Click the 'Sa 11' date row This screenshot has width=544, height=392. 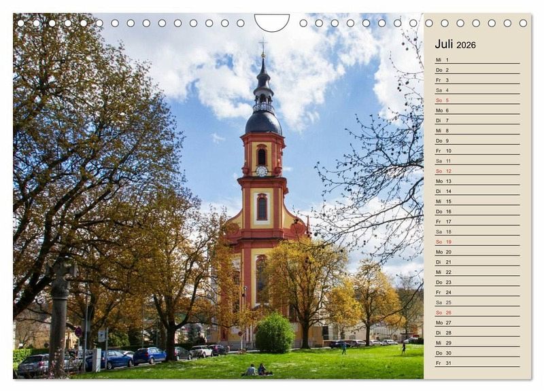pyautogui.click(x=476, y=161)
